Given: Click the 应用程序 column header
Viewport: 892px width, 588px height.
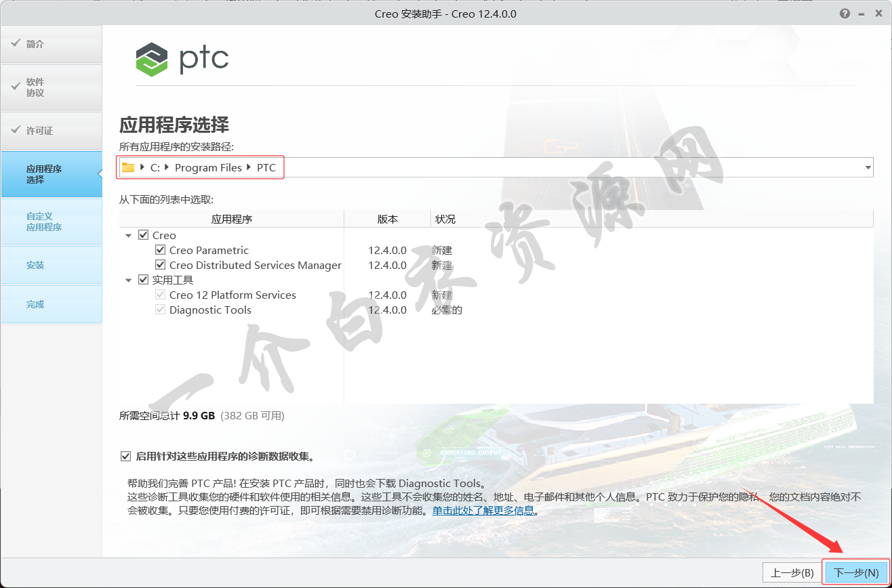Looking at the screenshot, I should tap(232, 219).
